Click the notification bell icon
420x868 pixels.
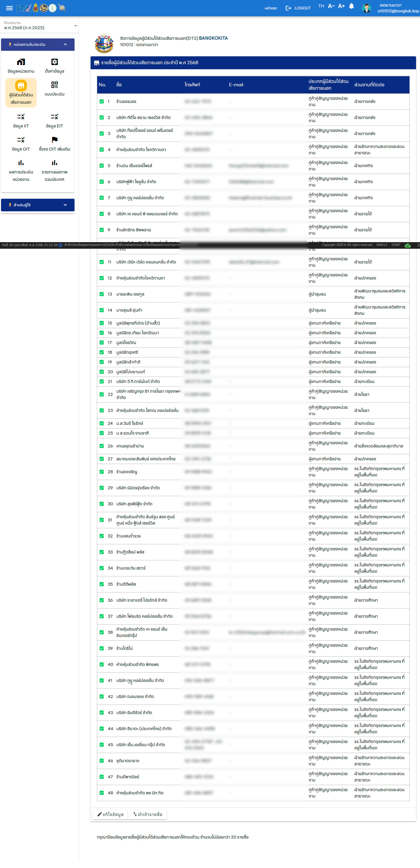pyautogui.click(x=351, y=6)
